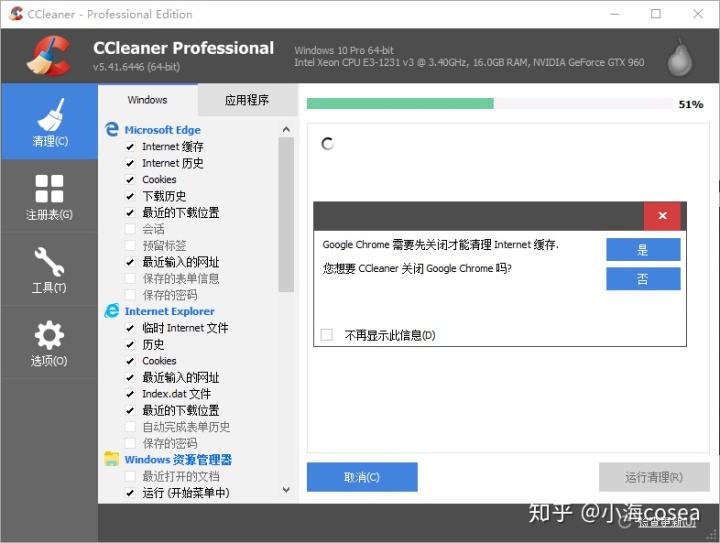This screenshot has height=543, width=720.
Task: Click the 运行清理 run cleaner button
Action: point(654,477)
